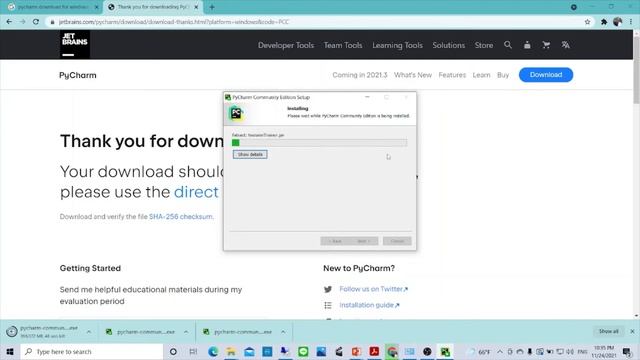640x360 pixels.
Task: Click Show details in installer
Action: (x=250, y=154)
